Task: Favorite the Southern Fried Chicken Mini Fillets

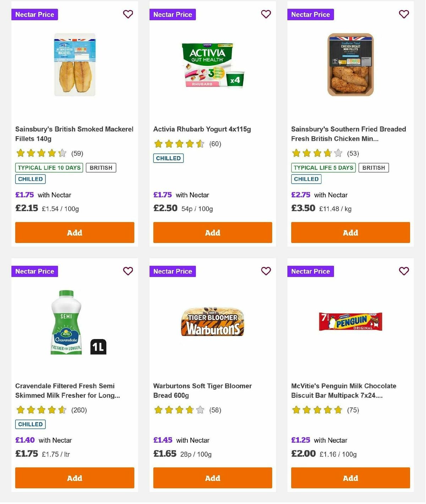Action: [x=404, y=14]
